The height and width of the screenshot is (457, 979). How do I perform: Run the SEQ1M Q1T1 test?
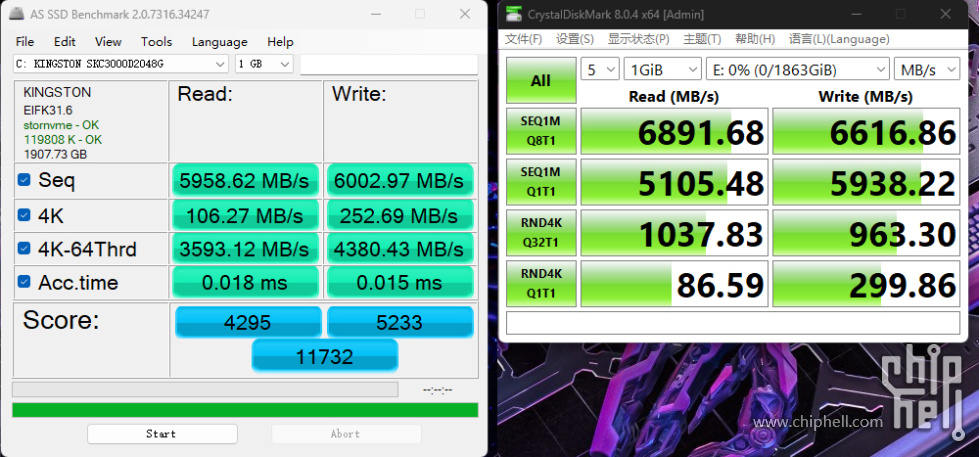point(540,182)
